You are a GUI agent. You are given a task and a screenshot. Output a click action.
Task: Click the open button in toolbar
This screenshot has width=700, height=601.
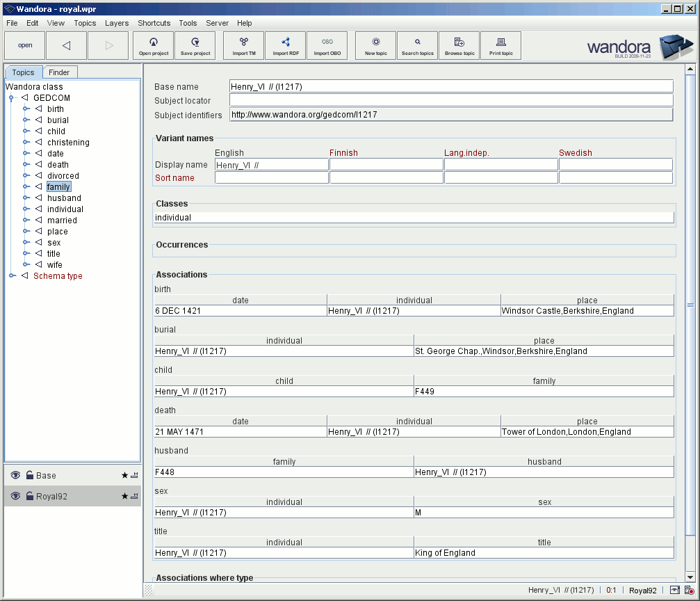click(25, 46)
